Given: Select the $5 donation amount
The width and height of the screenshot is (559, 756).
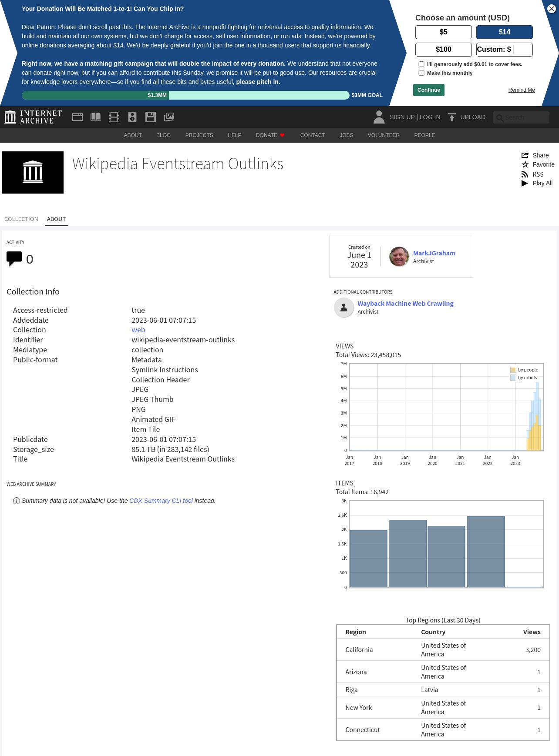Looking at the screenshot, I should point(444,32).
